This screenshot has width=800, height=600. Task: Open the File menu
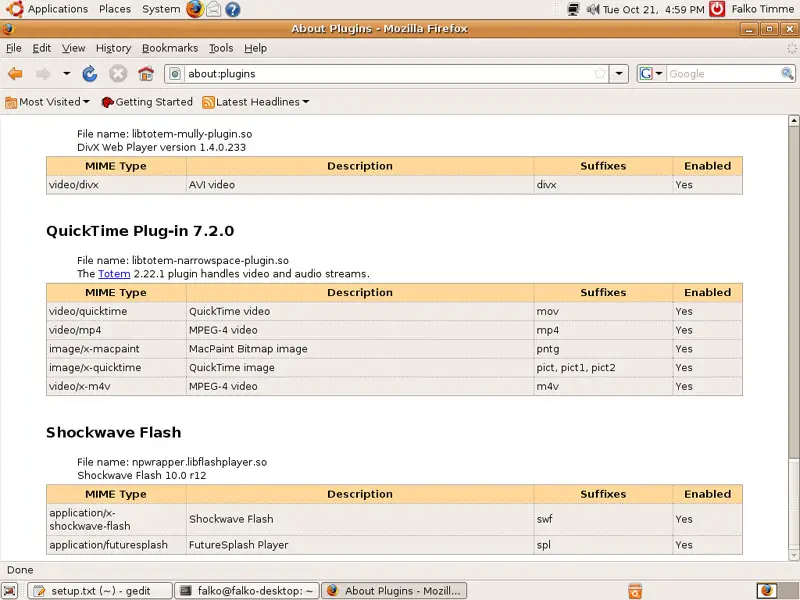click(x=13, y=48)
